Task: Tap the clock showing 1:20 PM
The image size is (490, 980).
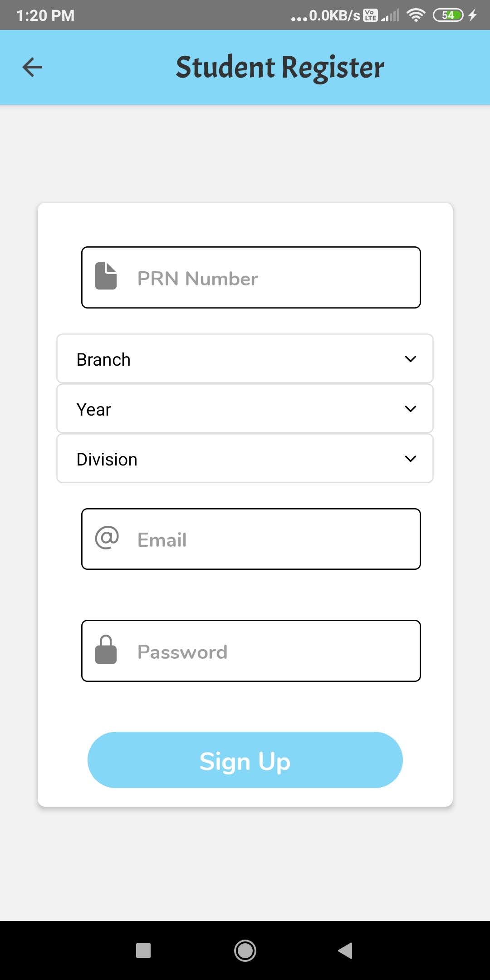Action: tap(45, 15)
